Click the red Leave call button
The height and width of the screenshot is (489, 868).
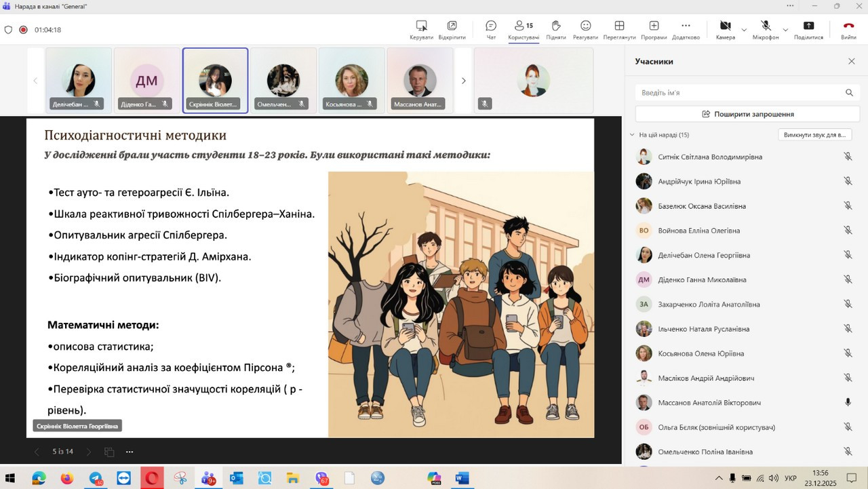(848, 26)
